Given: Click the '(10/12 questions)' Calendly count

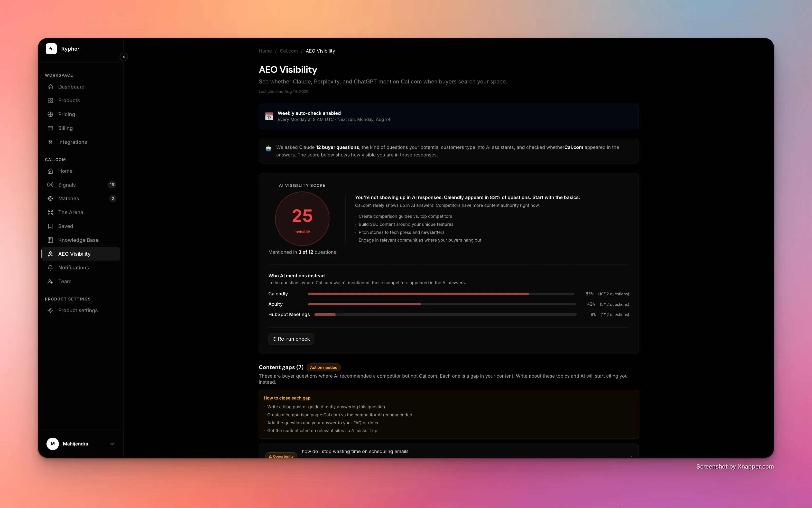Looking at the screenshot, I should point(614,294).
